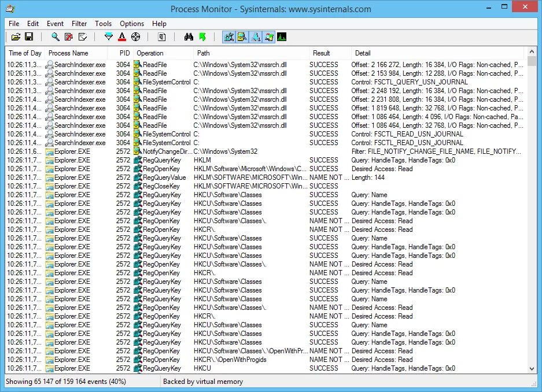Screen dimensions: 542x392
Task: Select the RegQueryValue event row
Action: [265, 177]
